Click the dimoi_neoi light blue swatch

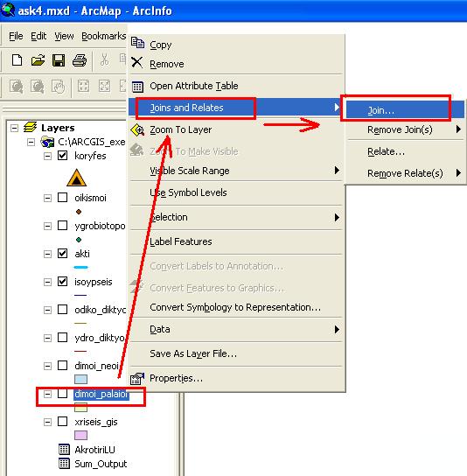[80, 379]
